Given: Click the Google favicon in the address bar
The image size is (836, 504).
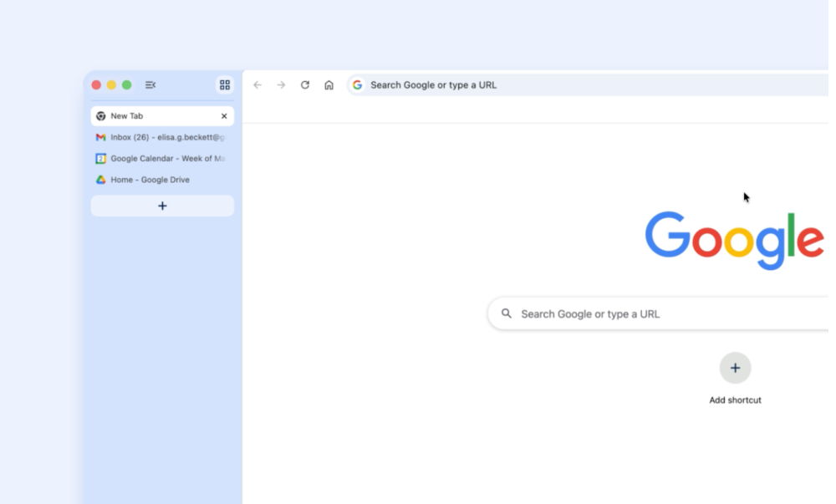Looking at the screenshot, I should pos(357,84).
